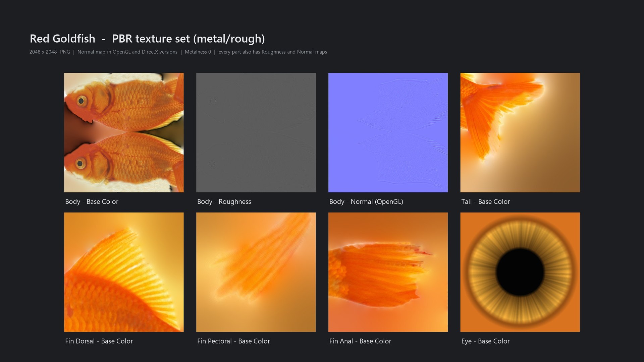Click the 'Eye - Base Color' caption
The width and height of the screenshot is (644, 362).
pyautogui.click(x=485, y=341)
